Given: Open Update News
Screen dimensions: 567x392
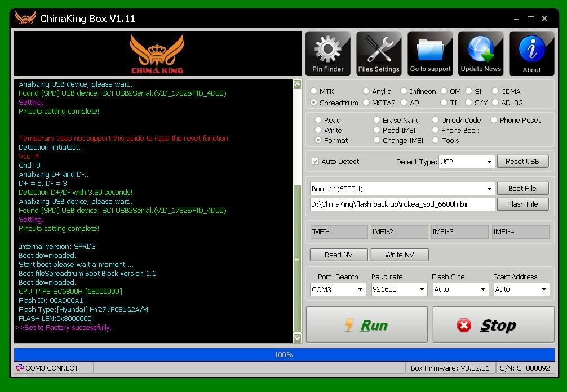Looking at the screenshot, I should click(x=481, y=54).
